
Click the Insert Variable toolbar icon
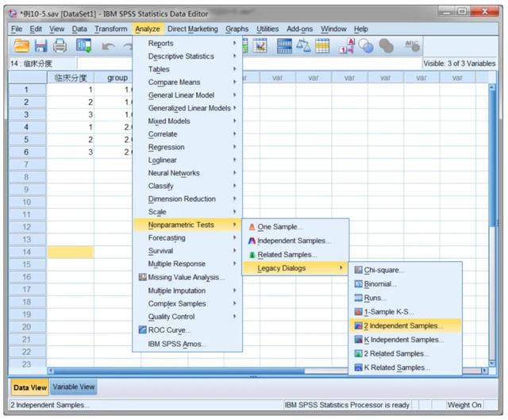click(260, 46)
